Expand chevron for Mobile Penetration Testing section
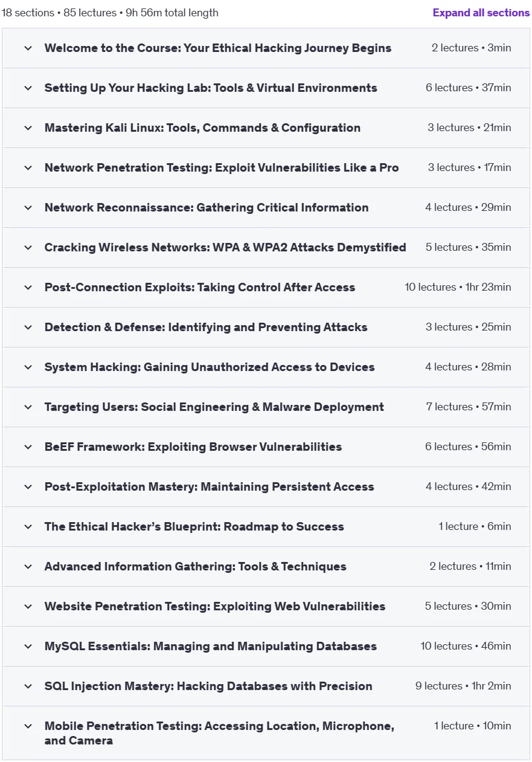 [28, 726]
